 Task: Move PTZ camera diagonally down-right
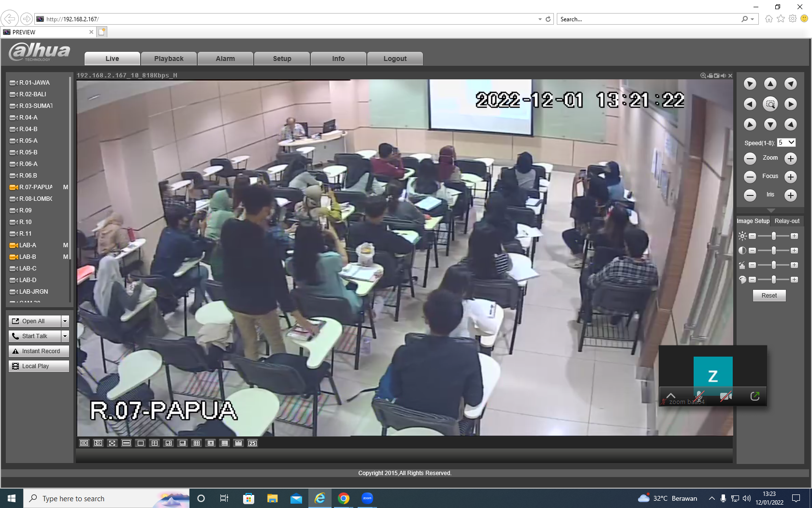(791, 124)
